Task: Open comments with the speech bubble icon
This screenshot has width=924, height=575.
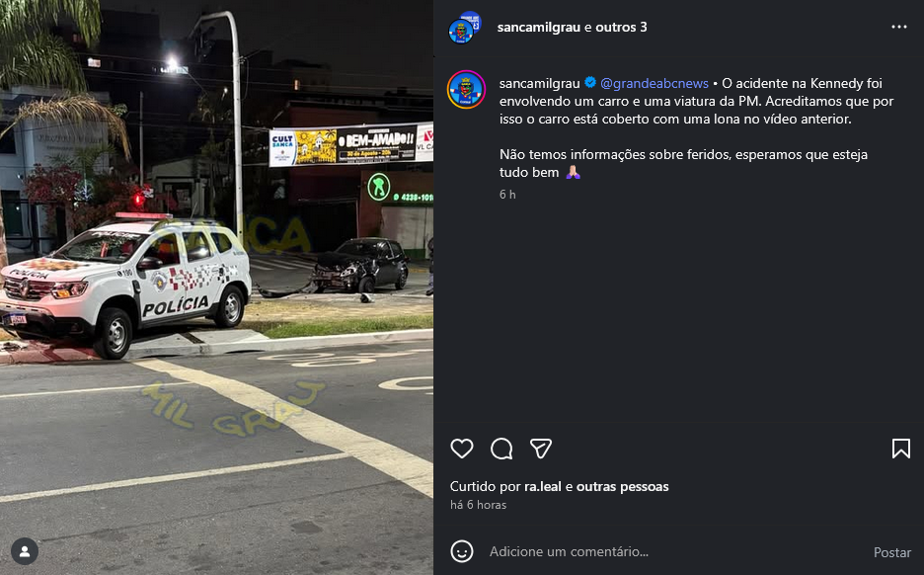Action: click(x=501, y=449)
